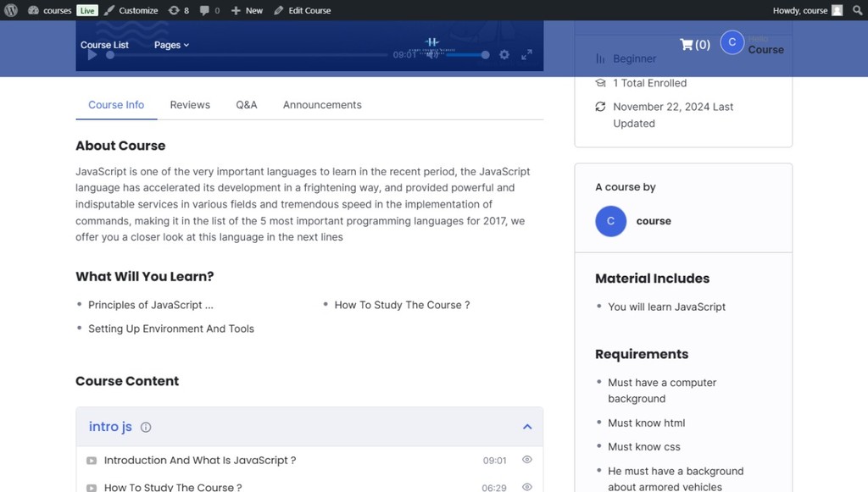Open video player settings gear
The image size is (868, 492).
coord(504,54)
